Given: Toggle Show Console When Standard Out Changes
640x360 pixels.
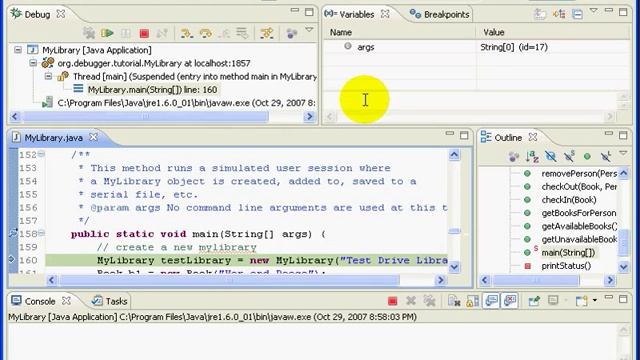Looking at the screenshot, I should pyautogui.click(x=491, y=301).
